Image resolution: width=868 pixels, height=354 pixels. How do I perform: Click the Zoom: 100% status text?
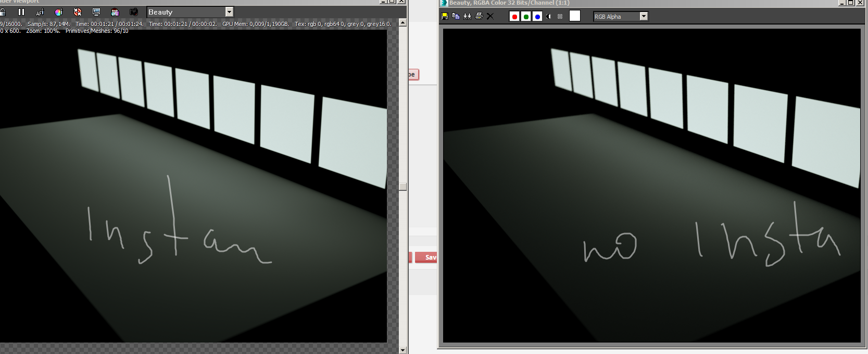coord(43,31)
